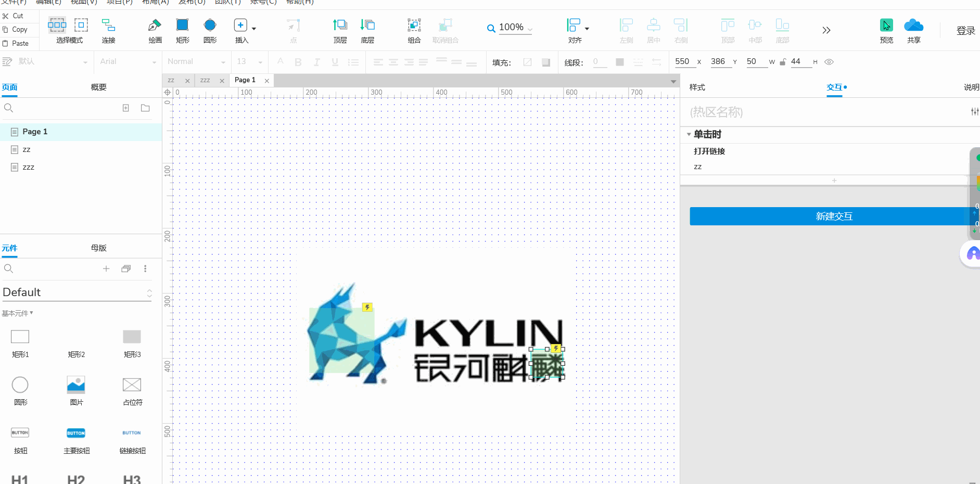Click the 组合 group icon
Viewport: 980px width, 484px height.
(x=414, y=24)
